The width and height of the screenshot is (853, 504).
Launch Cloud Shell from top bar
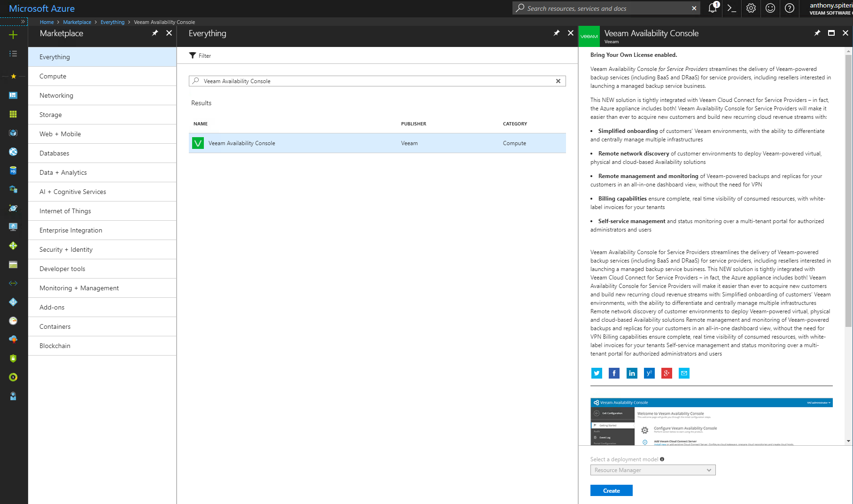coord(731,8)
